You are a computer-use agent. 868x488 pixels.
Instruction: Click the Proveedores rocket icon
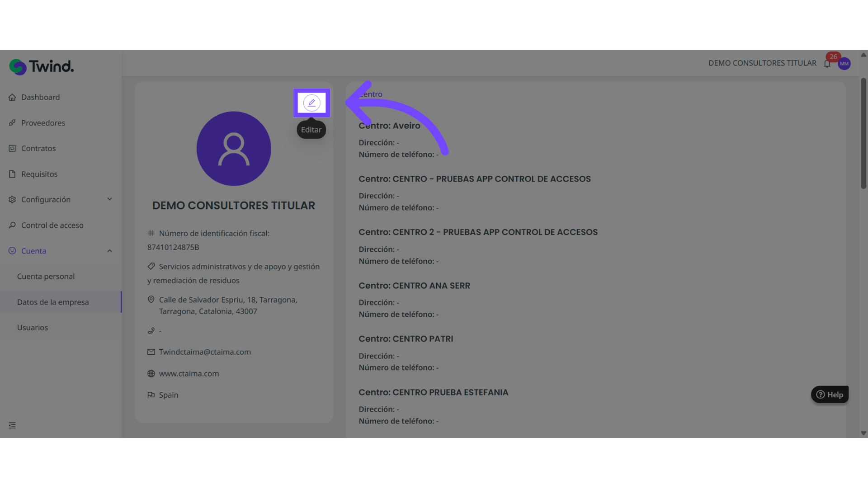[x=12, y=123]
